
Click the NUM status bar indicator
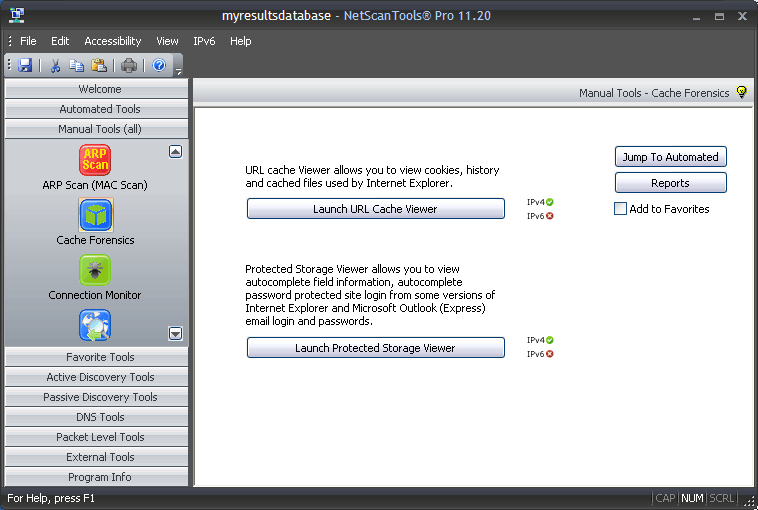(692, 498)
